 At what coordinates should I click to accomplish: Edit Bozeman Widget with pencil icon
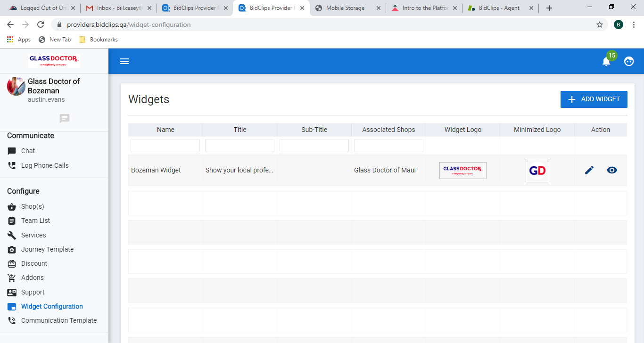point(589,171)
